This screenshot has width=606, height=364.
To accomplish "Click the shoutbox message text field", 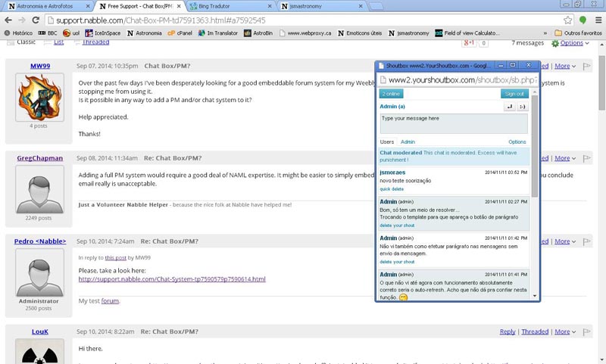I will (453, 123).
